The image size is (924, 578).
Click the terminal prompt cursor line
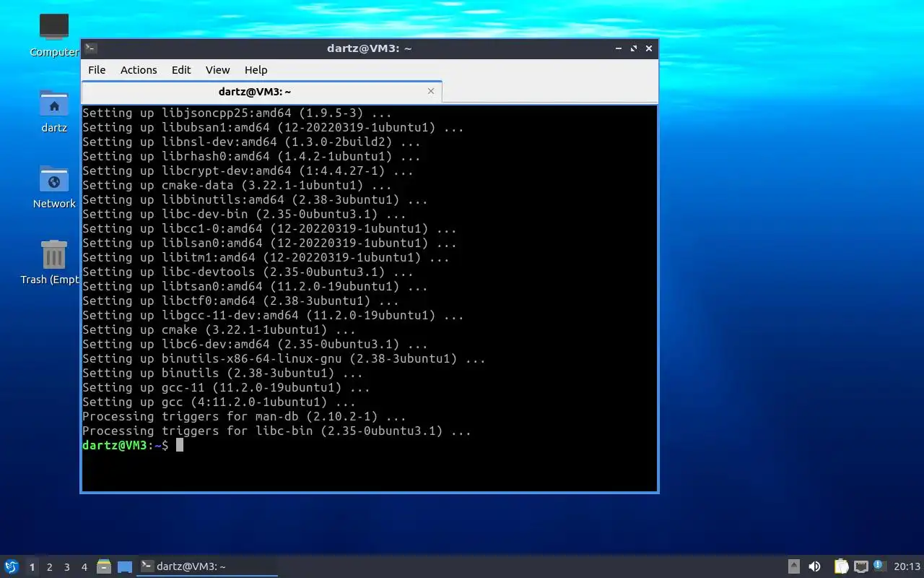tap(133, 445)
